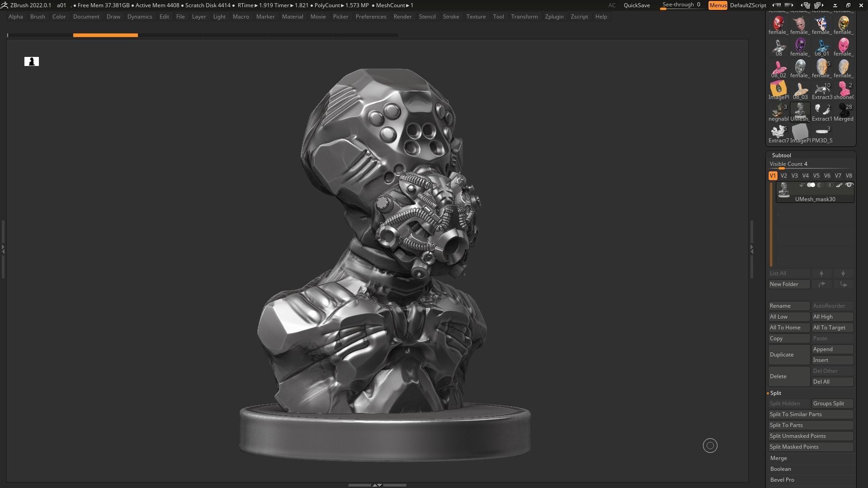Click the Rename button
868x488 pixels.
[x=789, y=306]
